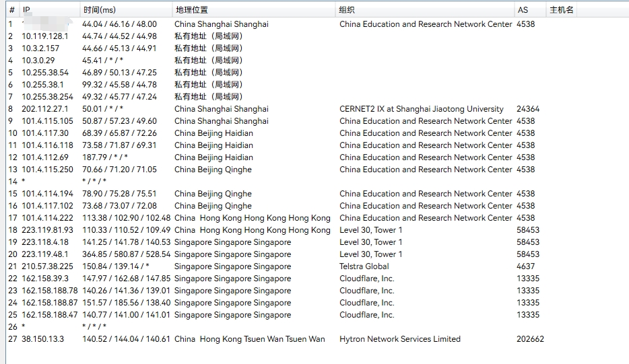Select the final hop IP 38.150.13.3
The image size is (629, 364).
click(43, 339)
